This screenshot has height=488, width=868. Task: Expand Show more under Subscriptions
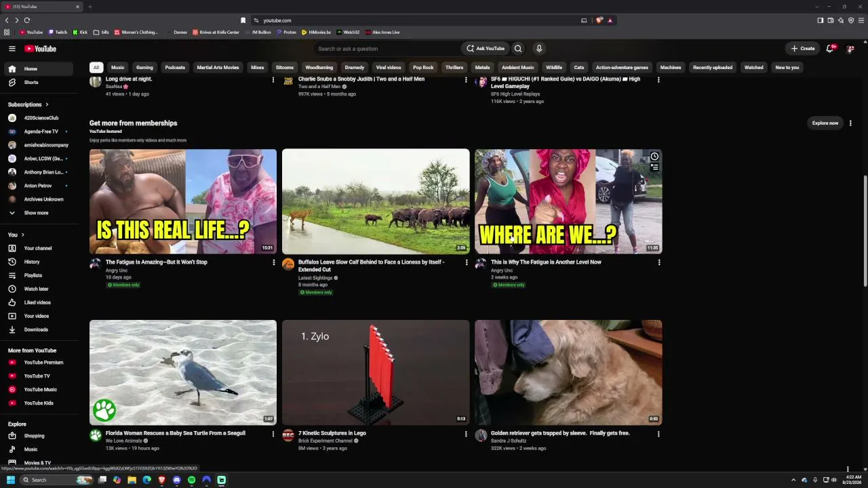click(x=37, y=213)
